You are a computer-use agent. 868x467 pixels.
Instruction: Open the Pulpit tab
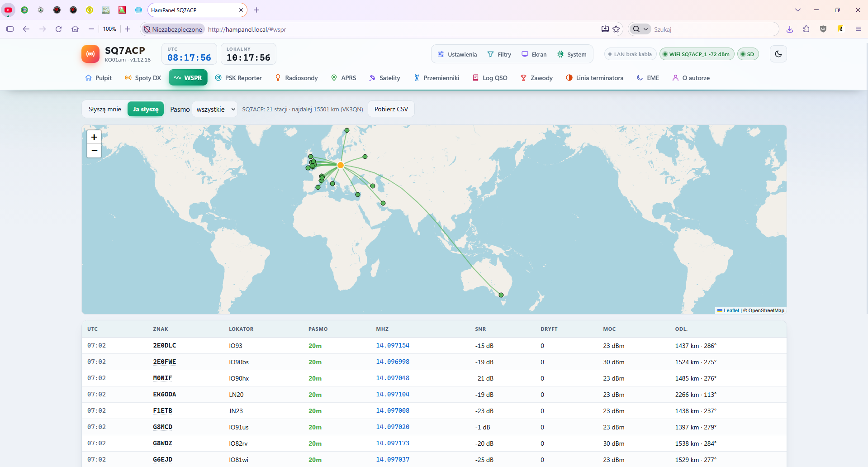(98, 78)
